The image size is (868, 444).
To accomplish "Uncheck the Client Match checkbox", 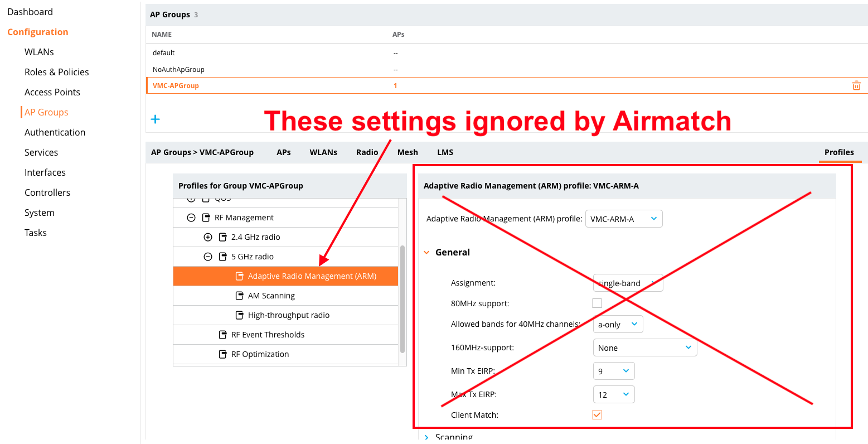I will (x=597, y=414).
